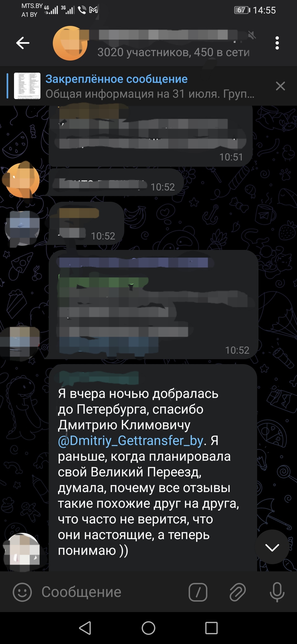The width and height of the screenshot is (297, 644).
Task: Tap the orange avatar next to 10:52 message
Action: point(22,180)
